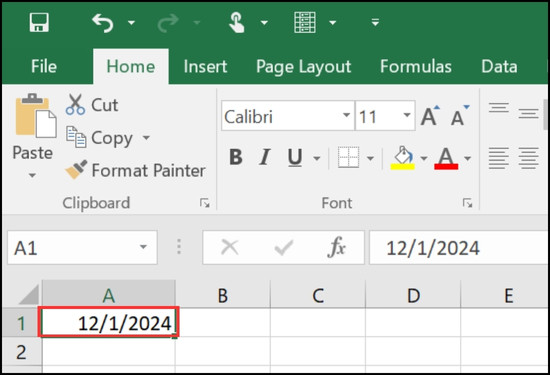Viewport: 550px width, 375px height.
Task: Toggle Italic formatting
Action: (265, 157)
